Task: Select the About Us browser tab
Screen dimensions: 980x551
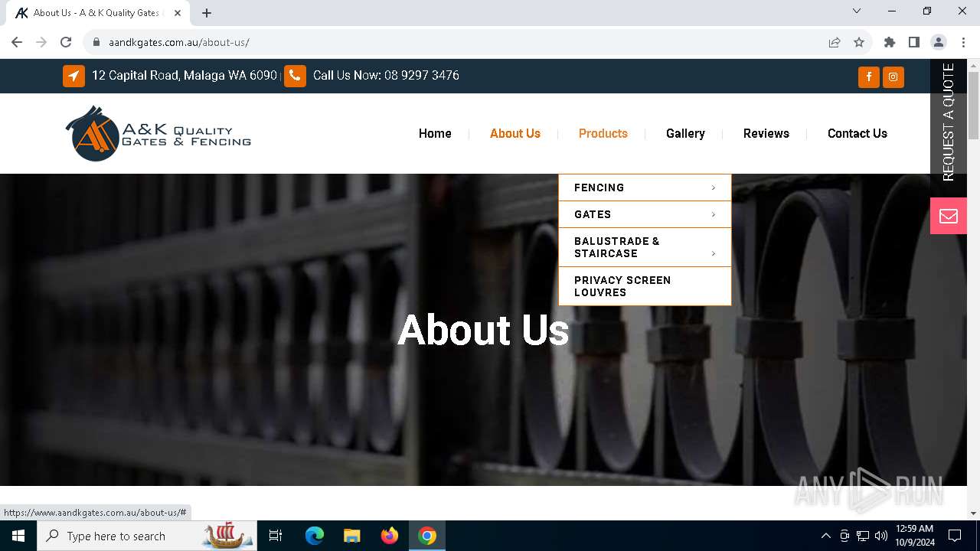Action: (x=96, y=13)
